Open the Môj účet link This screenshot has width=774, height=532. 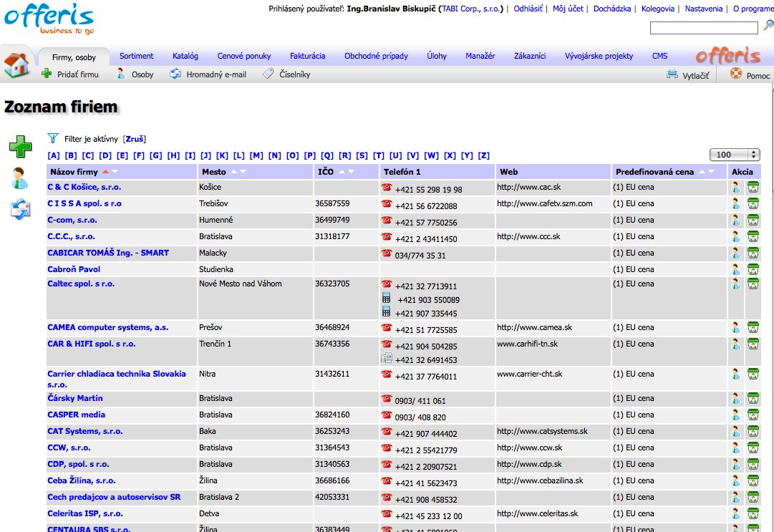pos(568,9)
